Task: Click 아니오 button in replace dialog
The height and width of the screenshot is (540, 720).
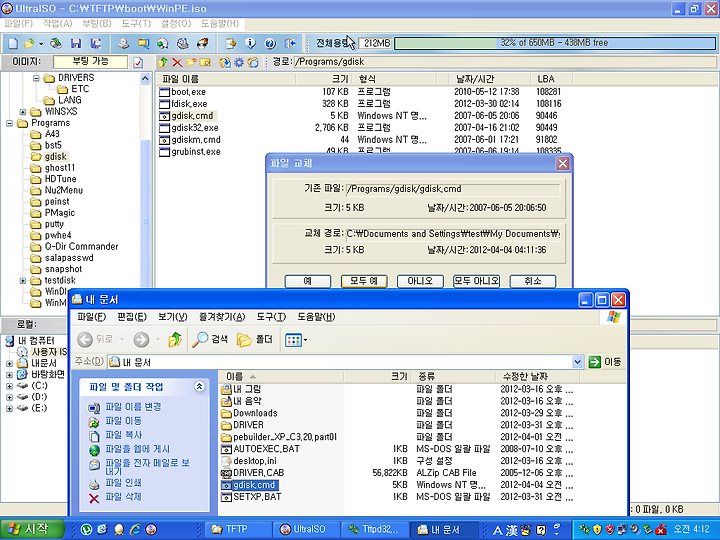Action: (x=420, y=281)
